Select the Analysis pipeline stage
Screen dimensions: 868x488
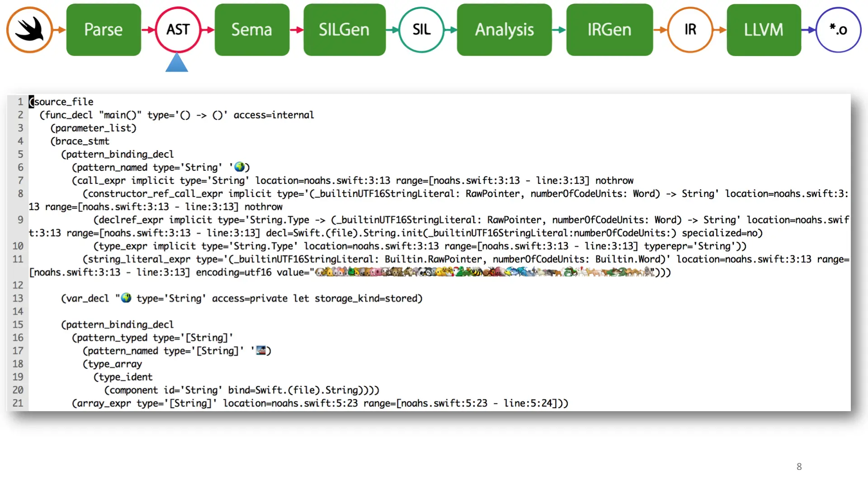coord(504,30)
